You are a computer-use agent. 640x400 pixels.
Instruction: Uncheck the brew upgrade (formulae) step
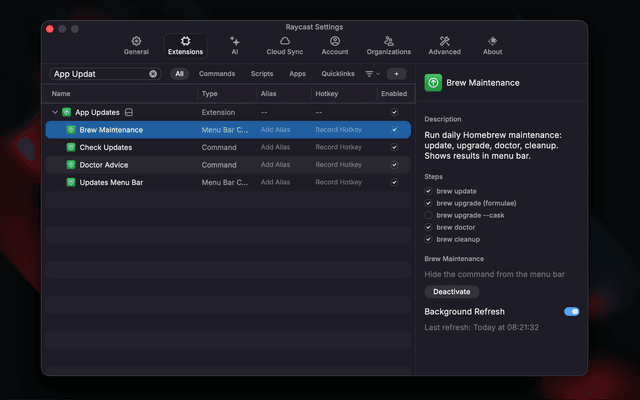tap(428, 203)
